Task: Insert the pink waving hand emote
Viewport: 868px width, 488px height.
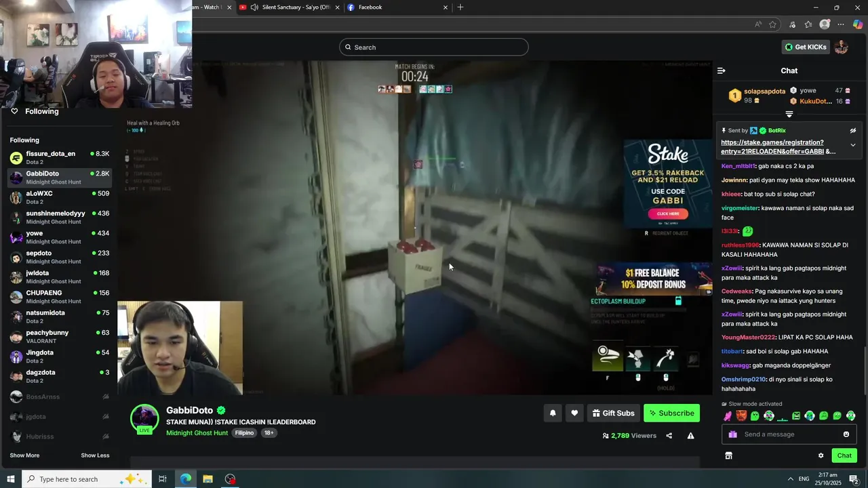Action: tap(728, 416)
